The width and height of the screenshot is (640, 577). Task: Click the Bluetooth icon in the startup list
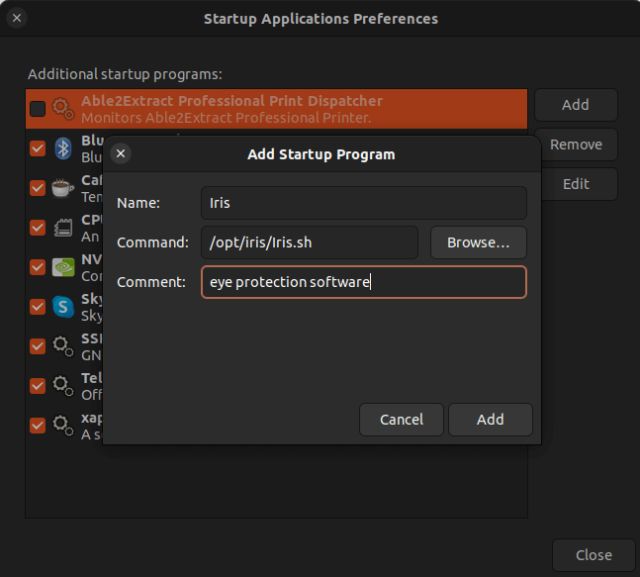(x=63, y=148)
